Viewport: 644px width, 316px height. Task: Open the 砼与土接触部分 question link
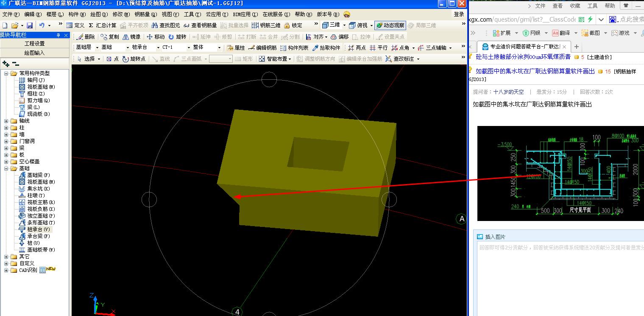[523, 56]
